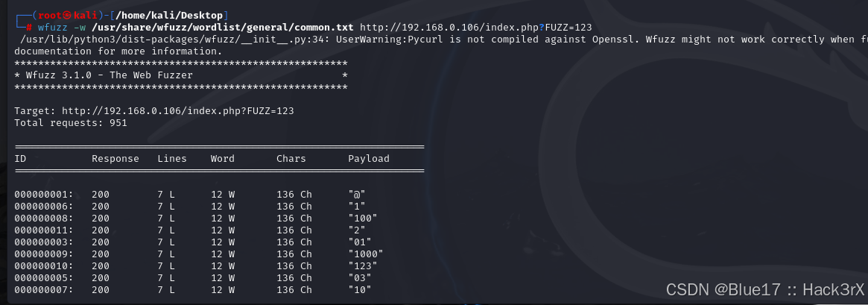This screenshot has width=868, height=305.
Task: Click the red hash prompt symbol
Action: [29, 27]
